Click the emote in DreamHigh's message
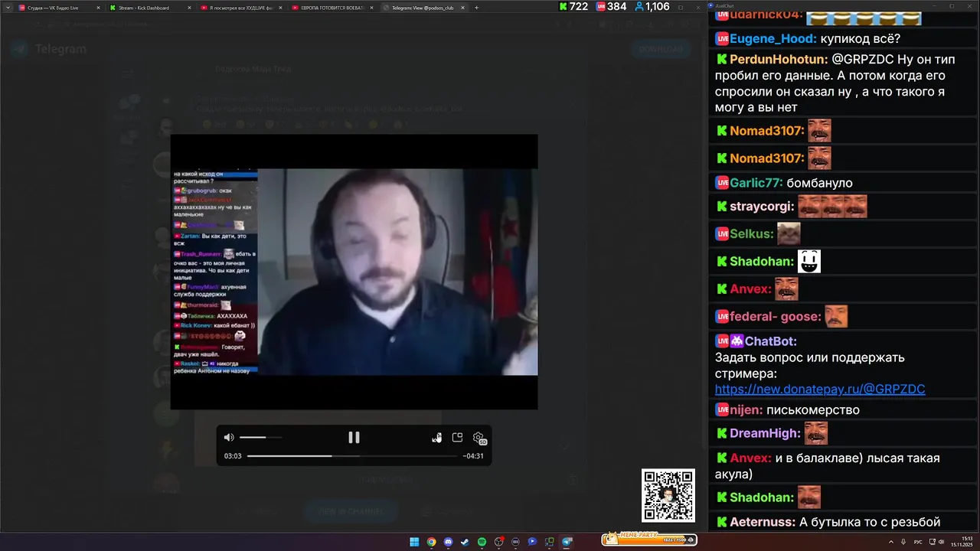The width and height of the screenshot is (980, 551). [x=815, y=433]
